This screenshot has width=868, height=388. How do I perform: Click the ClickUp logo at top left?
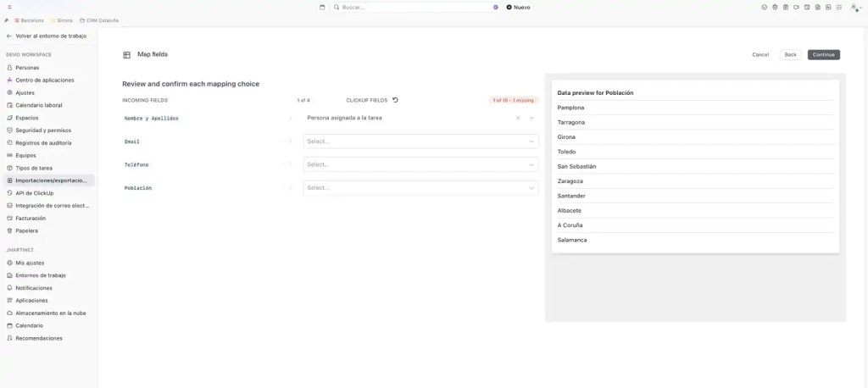[x=9, y=7]
